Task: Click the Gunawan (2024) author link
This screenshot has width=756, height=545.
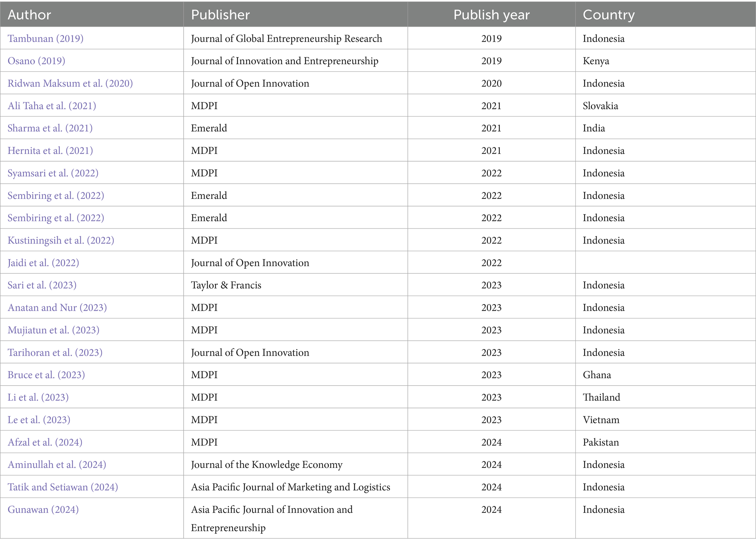Action: (x=43, y=510)
